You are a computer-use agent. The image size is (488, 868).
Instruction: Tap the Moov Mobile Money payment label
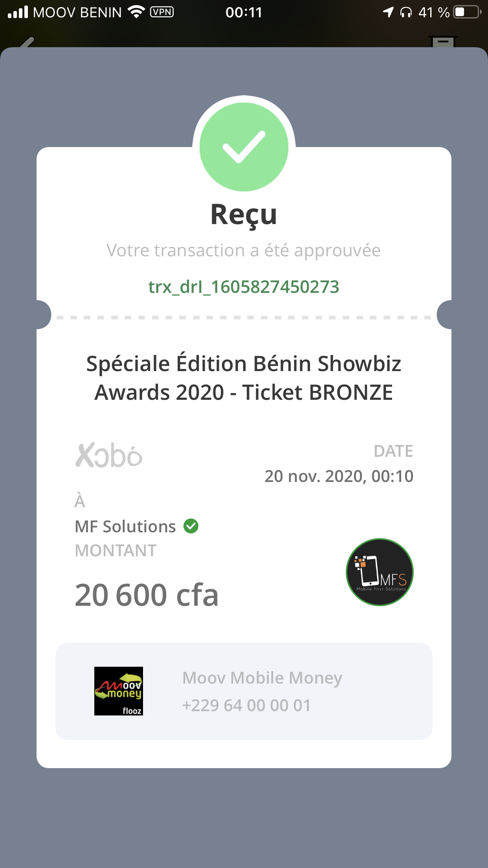point(262,678)
